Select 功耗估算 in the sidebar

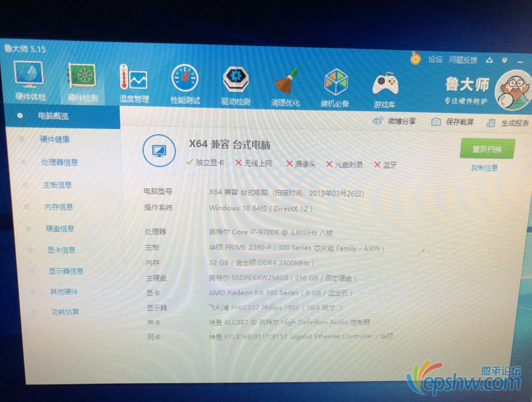(x=65, y=311)
